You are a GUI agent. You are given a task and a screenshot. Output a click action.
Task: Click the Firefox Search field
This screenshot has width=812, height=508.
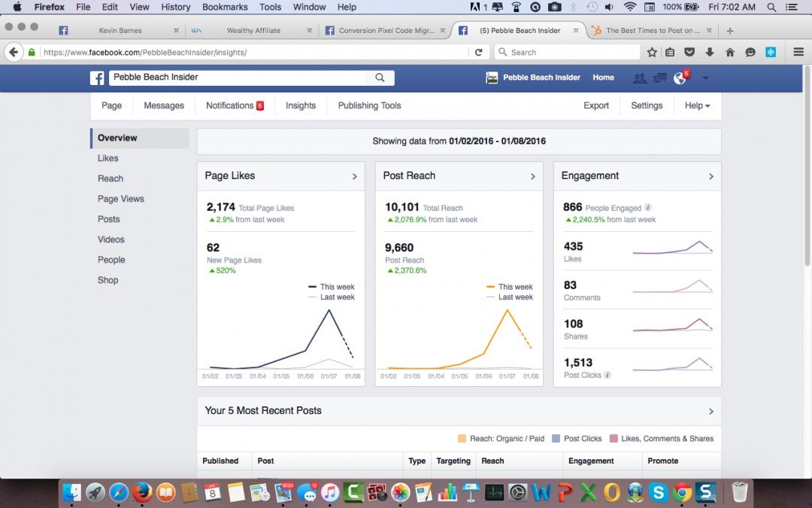click(568, 53)
